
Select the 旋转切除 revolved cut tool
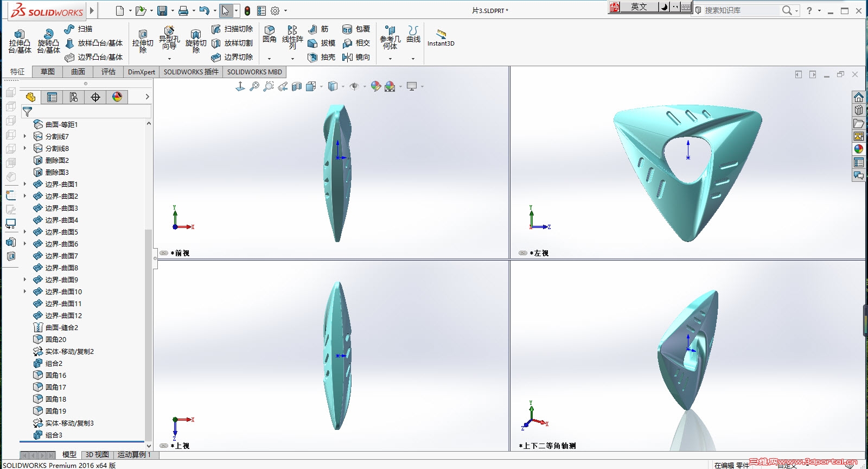(x=196, y=41)
